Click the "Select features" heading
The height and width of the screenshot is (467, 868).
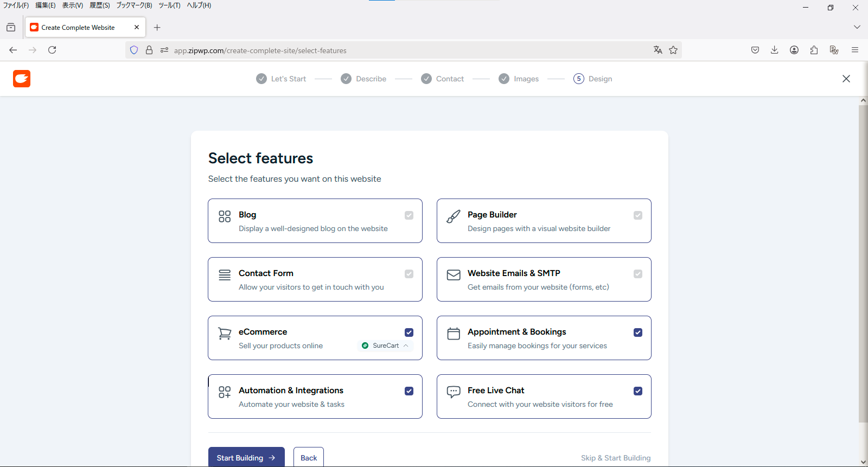coord(260,158)
